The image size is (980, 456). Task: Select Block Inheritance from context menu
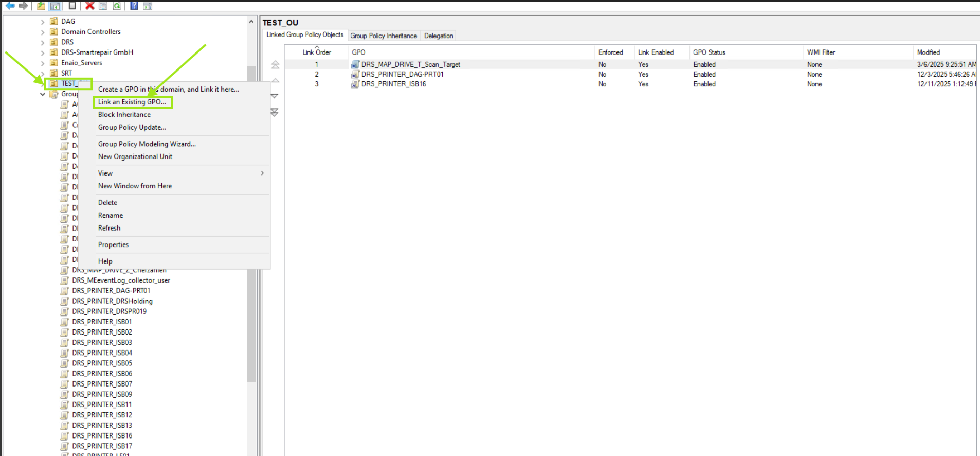pyautogui.click(x=124, y=115)
